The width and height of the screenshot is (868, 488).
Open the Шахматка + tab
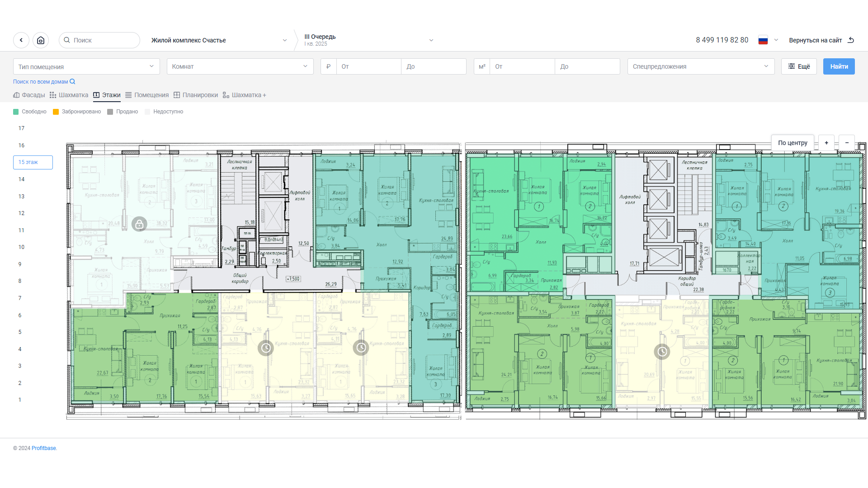tap(245, 95)
